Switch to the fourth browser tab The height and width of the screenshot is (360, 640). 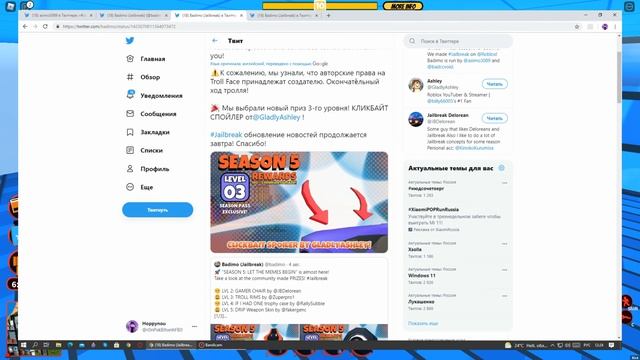click(x=284, y=15)
